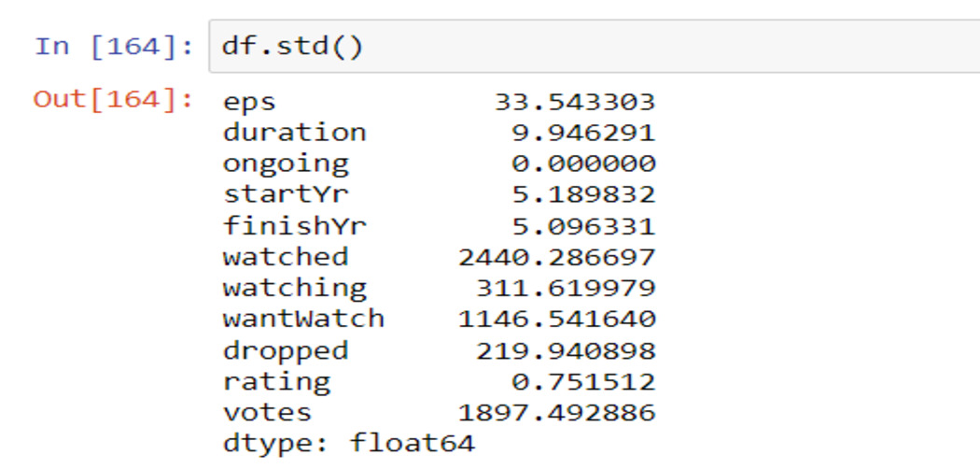Click the dropped row label
The image size is (980, 469).
click(x=286, y=350)
